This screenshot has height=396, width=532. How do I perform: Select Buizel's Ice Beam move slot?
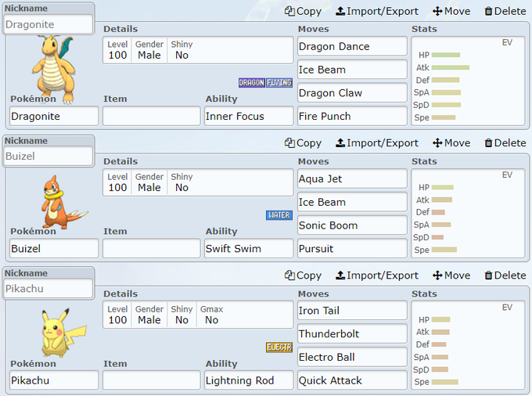[352, 202]
